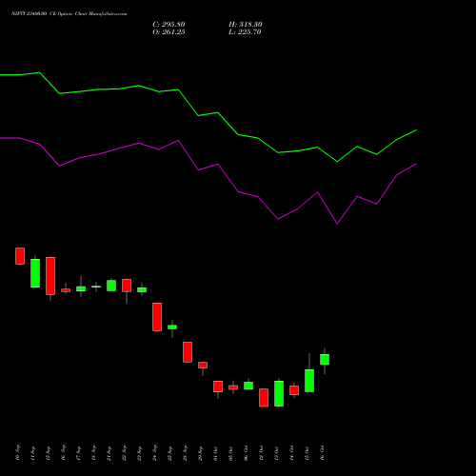Click the 01 Oct date label
Screen dimensions: 476x476
(x=216, y=453)
